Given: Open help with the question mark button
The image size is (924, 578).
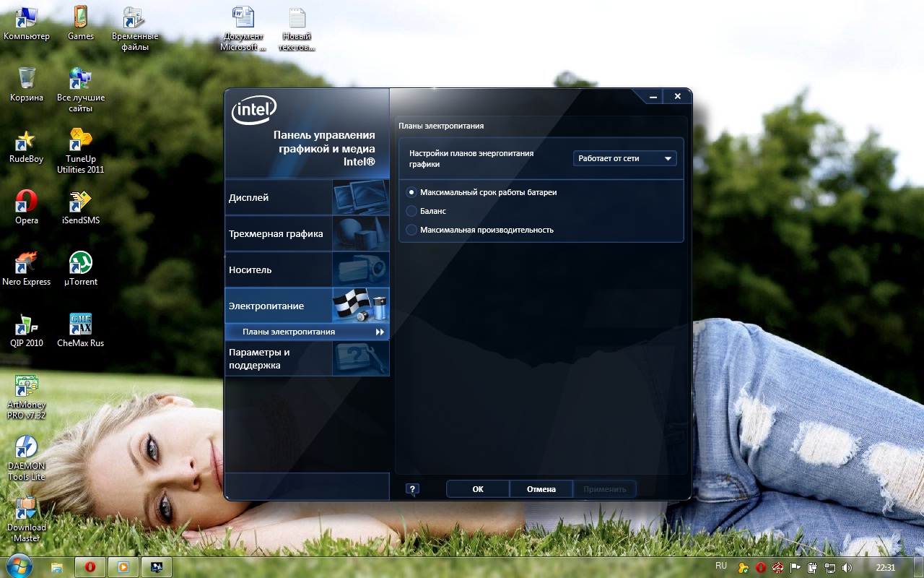Looking at the screenshot, I should pos(412,489).
